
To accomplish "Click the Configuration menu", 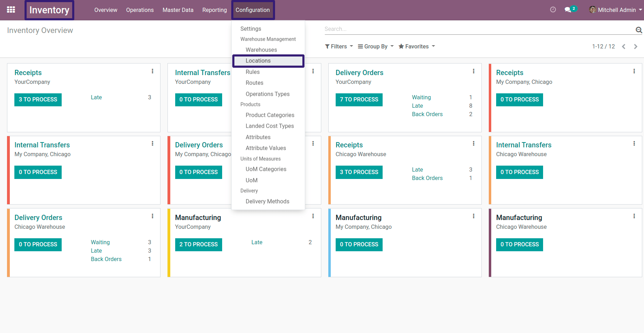I will [253, 10].
